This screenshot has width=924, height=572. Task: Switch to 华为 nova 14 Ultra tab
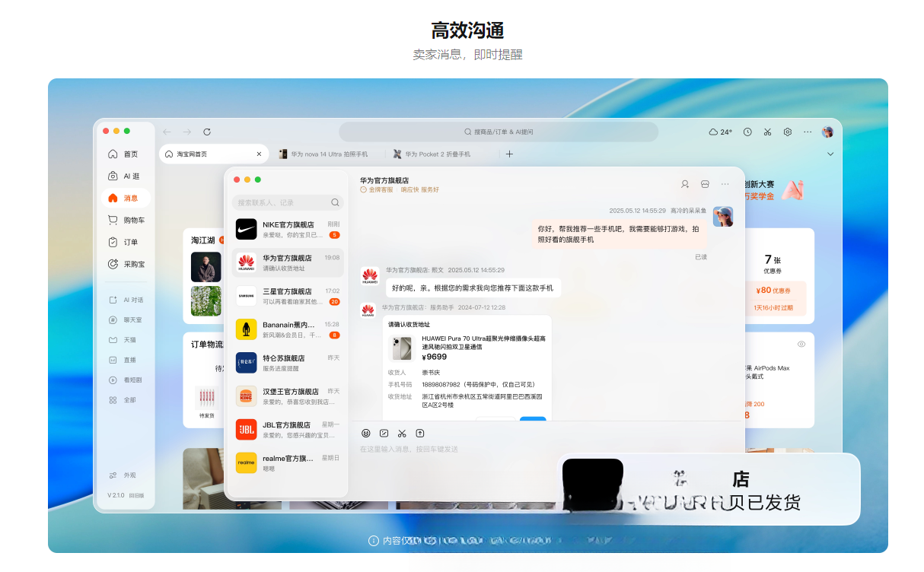pyautogui.click(x=324, y=154)
